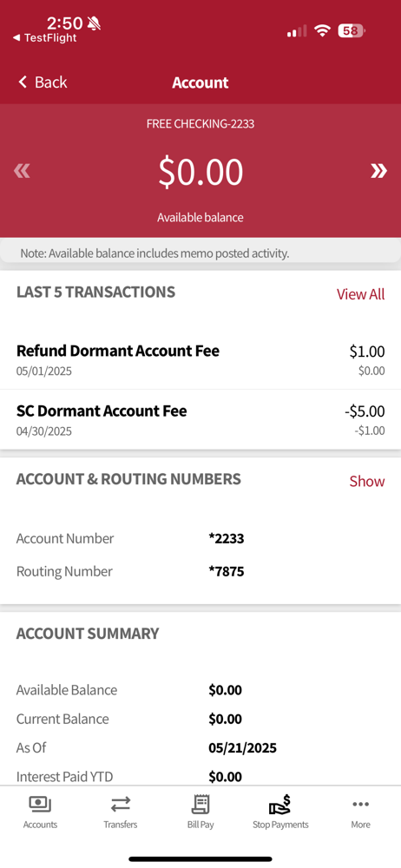View All transactions link
The image size is (401, 868).
360,294
